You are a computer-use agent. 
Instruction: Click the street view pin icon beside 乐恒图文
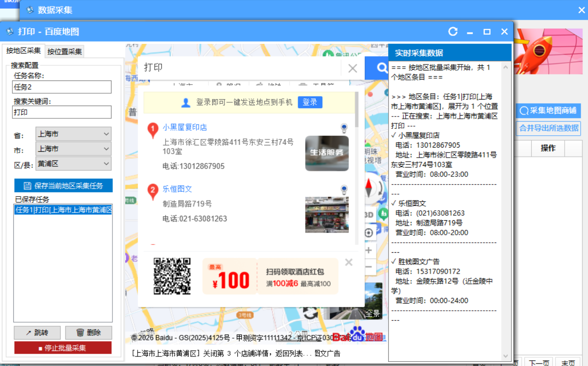click(x=344, y=190)
